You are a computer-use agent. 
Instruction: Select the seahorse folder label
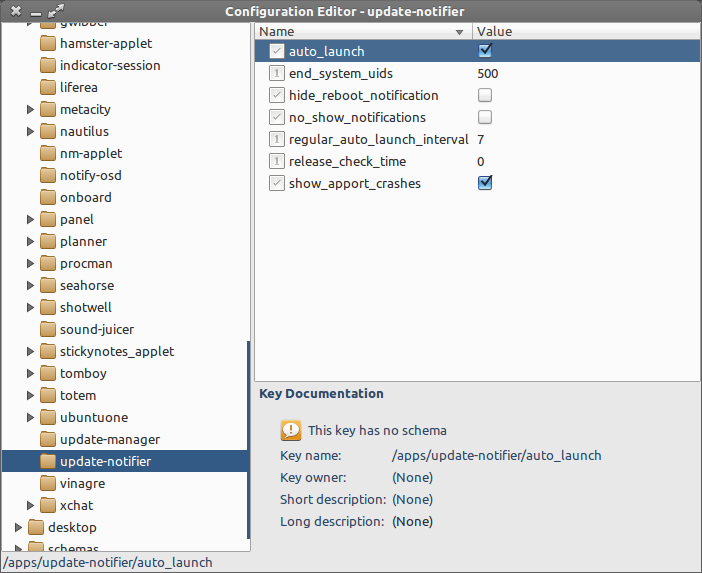tap(87, 285)
